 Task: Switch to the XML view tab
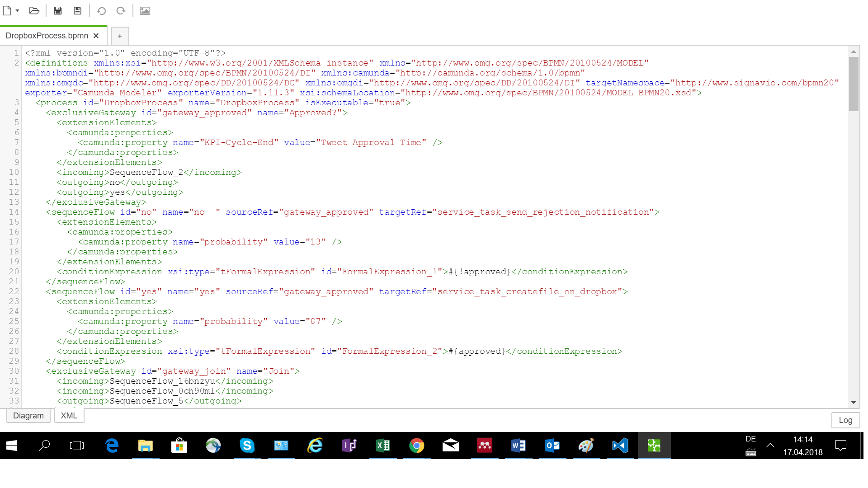(x=69, y=416)
